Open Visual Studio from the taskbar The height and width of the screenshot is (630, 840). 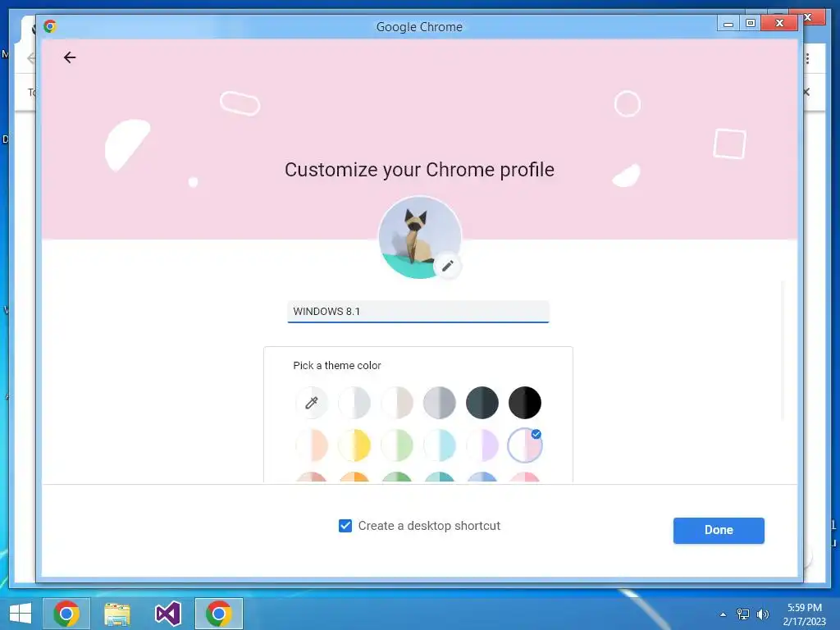tap(167, 614)
